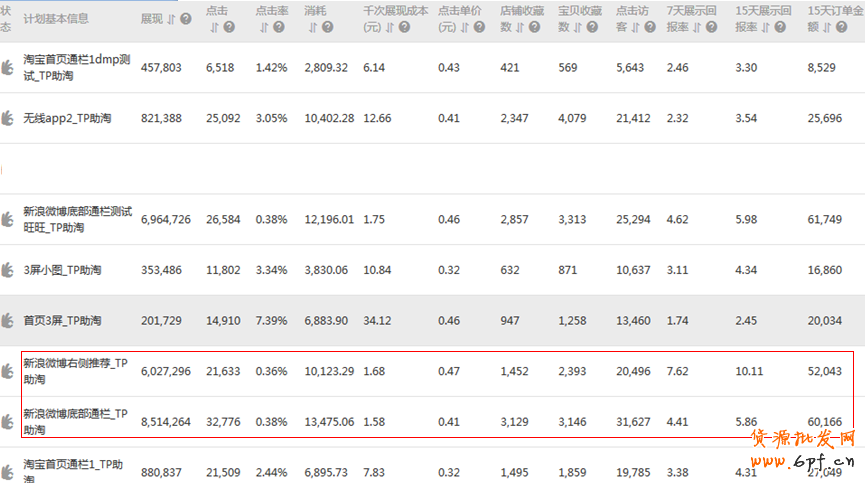
Task: Sort the table by 展现 column
Action: click(171, 19)
